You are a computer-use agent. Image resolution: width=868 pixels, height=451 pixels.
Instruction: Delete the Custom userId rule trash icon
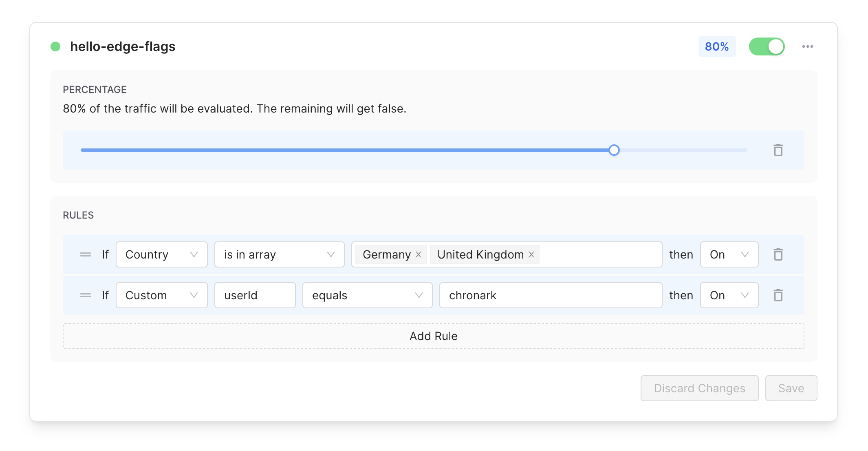click(778, 295)
